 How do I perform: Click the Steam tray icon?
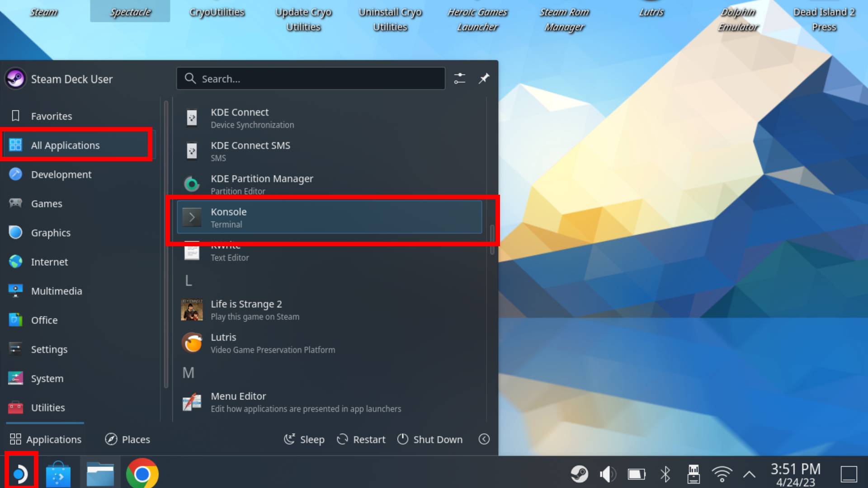click(x=579, y=474)
